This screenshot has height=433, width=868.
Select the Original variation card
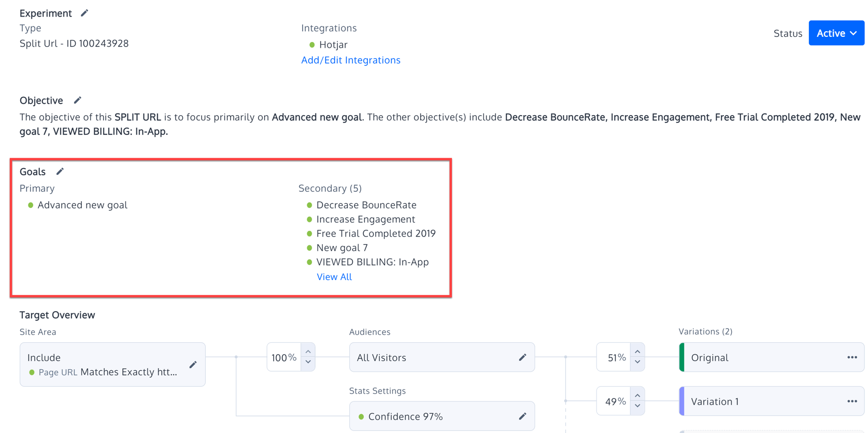pos(771,357)
